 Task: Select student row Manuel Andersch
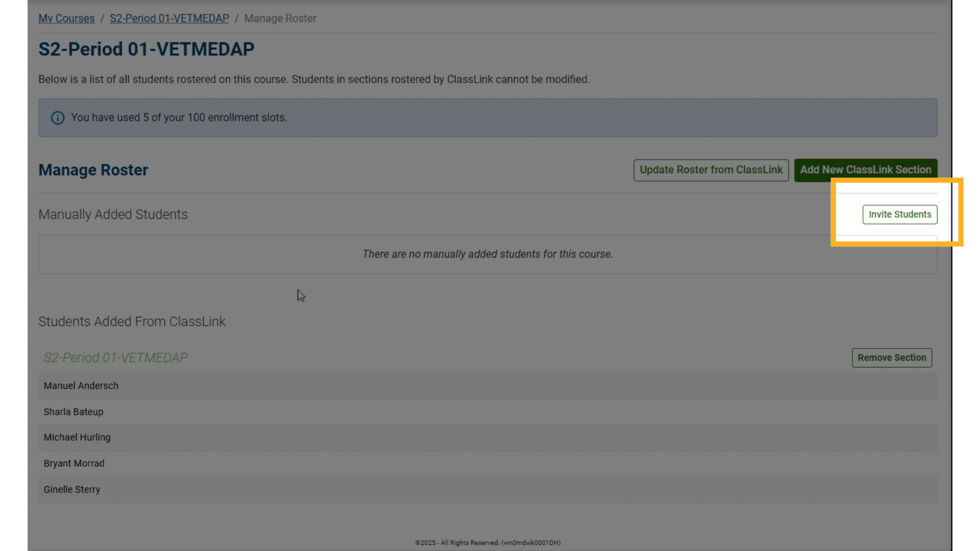pyautogui.click(x=81, y=386)
